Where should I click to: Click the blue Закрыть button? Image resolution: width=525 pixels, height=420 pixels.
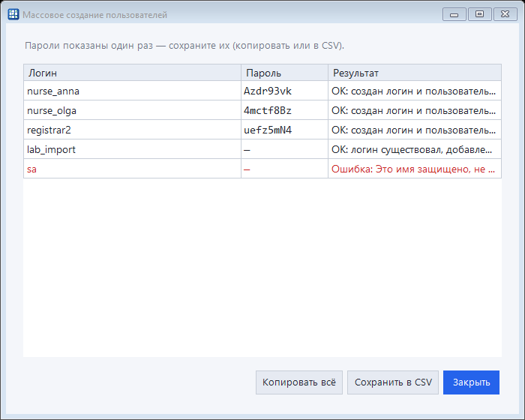(x=471, y=382)
